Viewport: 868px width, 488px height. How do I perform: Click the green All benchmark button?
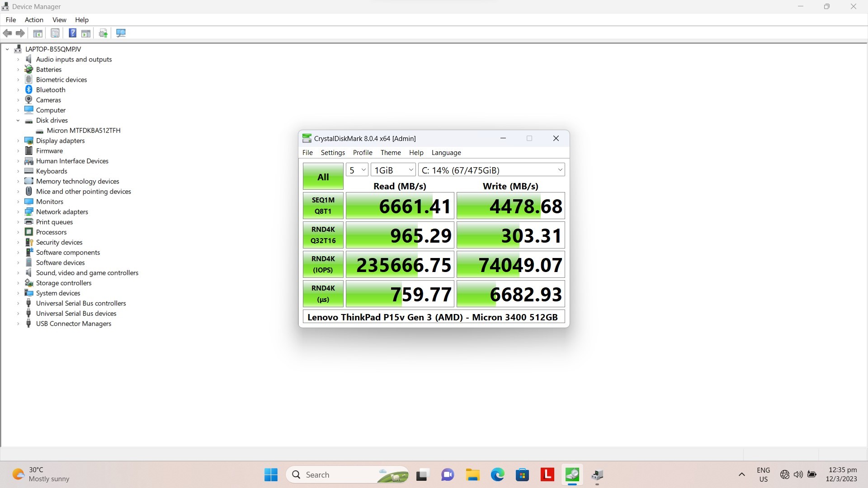click(x=323, y=177)
